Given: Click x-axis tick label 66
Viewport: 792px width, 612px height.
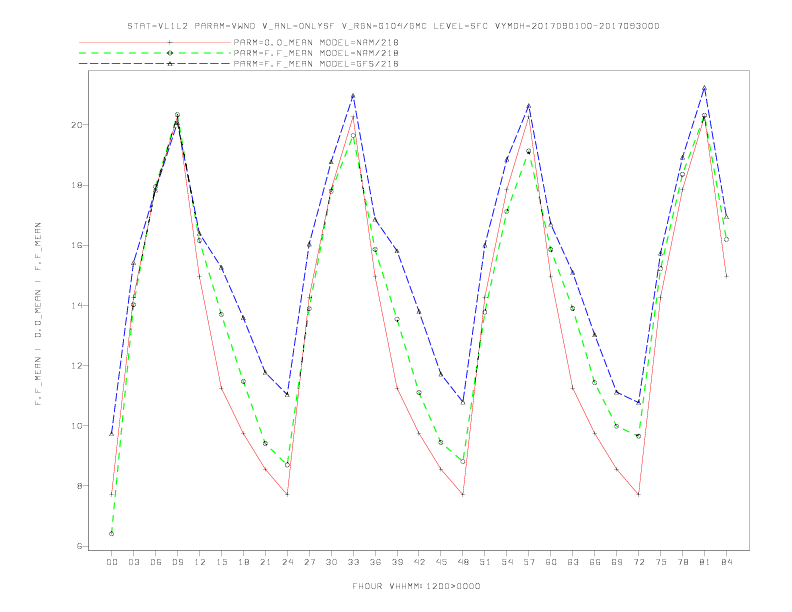Looking at the screenshot, I should point(595,562).
